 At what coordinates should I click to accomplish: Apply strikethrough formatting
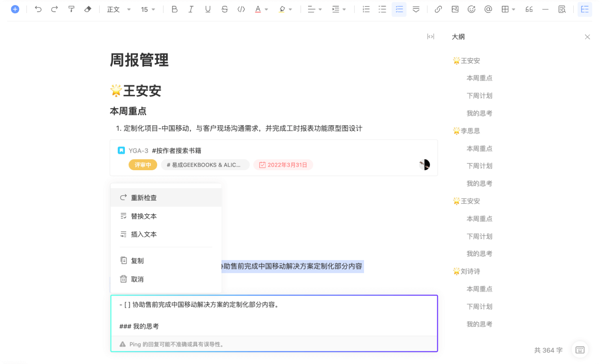pos(225,9)
